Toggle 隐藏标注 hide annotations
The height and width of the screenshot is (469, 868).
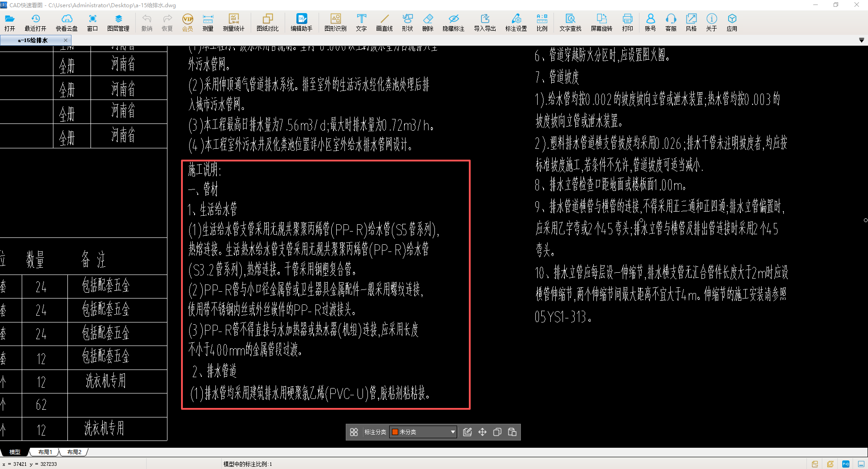pos(453,22)
